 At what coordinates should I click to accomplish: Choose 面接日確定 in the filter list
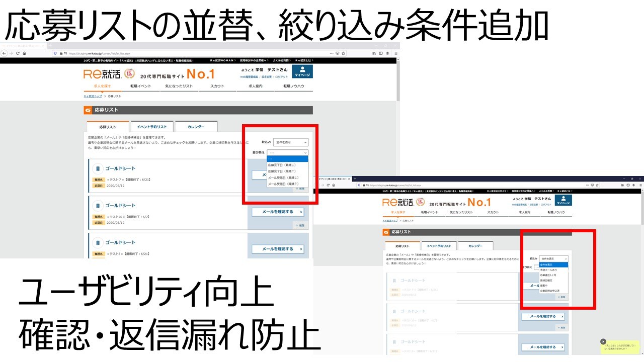pyautogui.click(x=553, y=281)
